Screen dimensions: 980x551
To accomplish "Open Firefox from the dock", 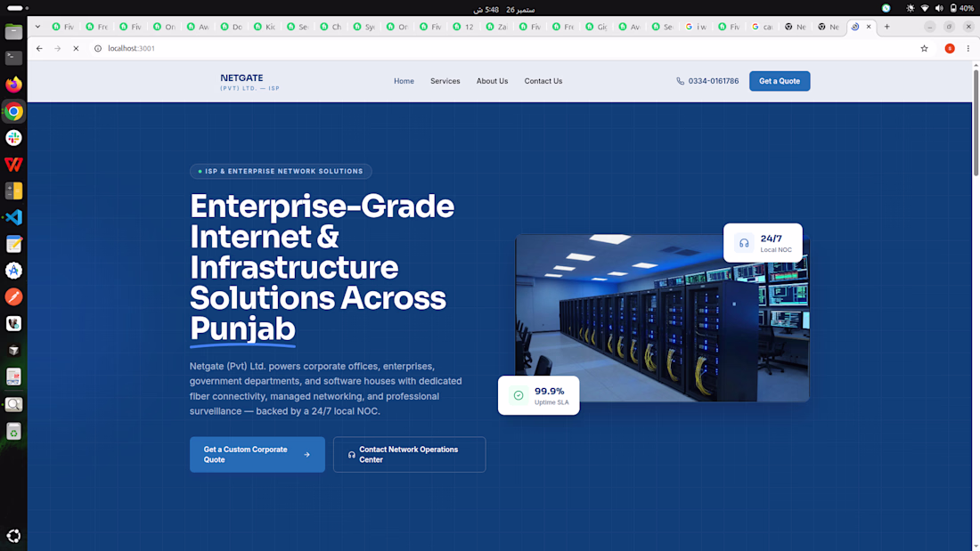I will (13, 85).
